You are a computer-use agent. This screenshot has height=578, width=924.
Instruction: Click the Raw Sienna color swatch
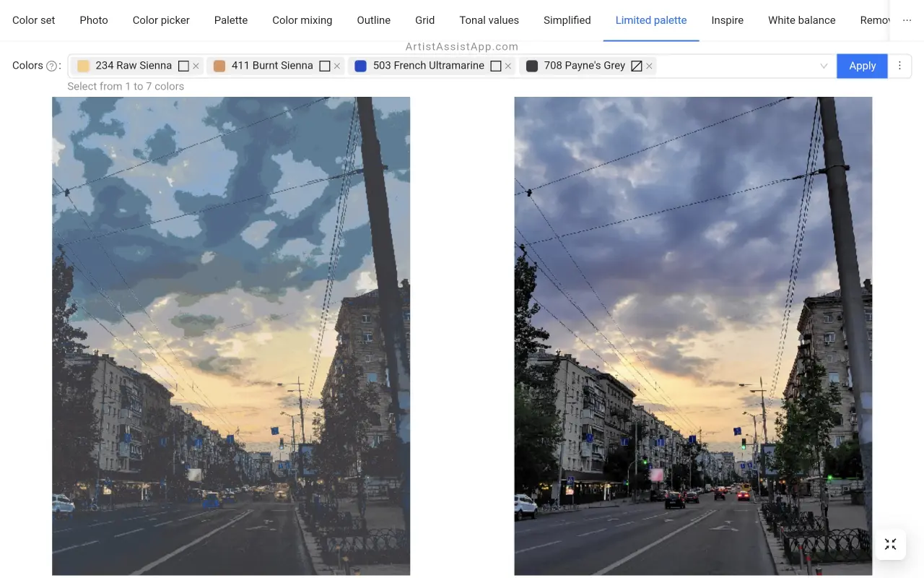[x=83, y=66]
